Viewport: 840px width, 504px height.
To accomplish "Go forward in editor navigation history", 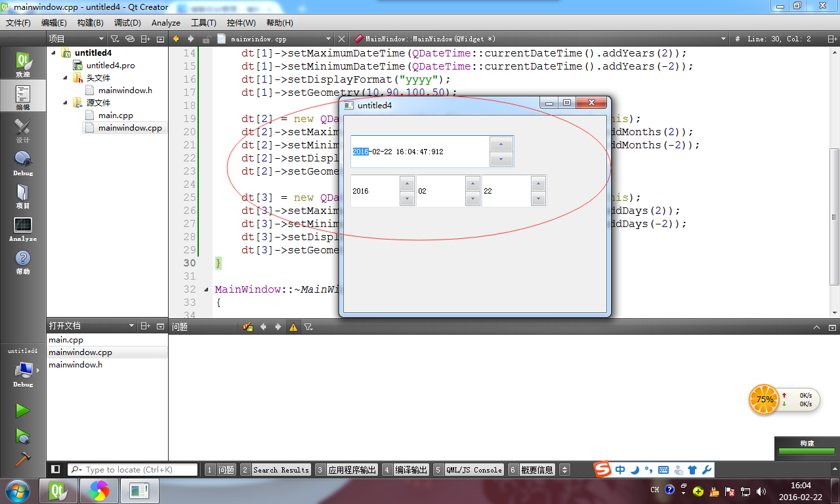I will click(x=191, y=39).
